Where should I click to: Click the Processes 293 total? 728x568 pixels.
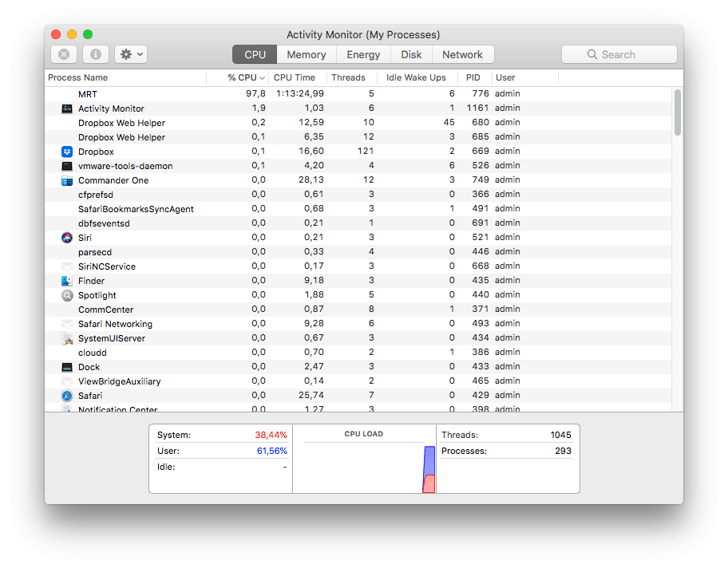click(x=564, y=451)
